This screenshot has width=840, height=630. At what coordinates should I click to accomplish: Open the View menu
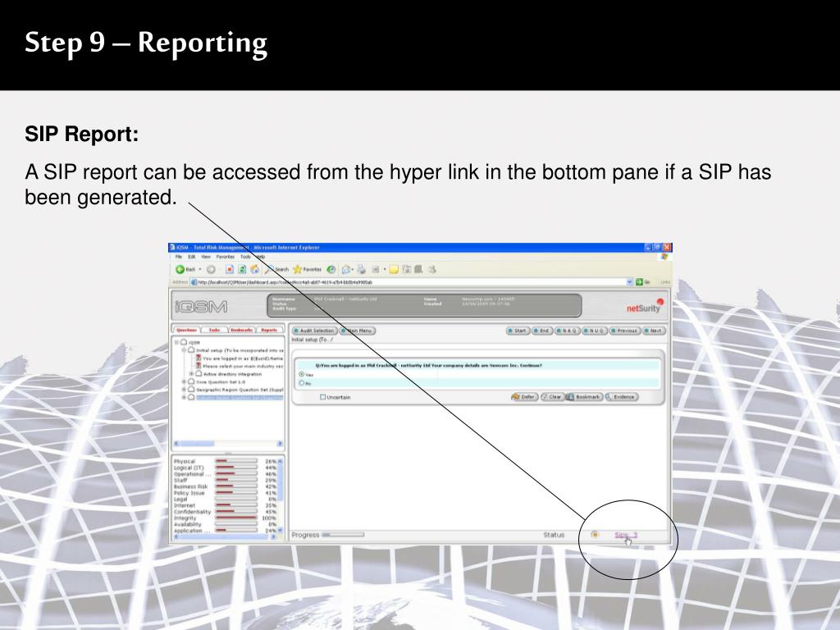coord(206,257)
